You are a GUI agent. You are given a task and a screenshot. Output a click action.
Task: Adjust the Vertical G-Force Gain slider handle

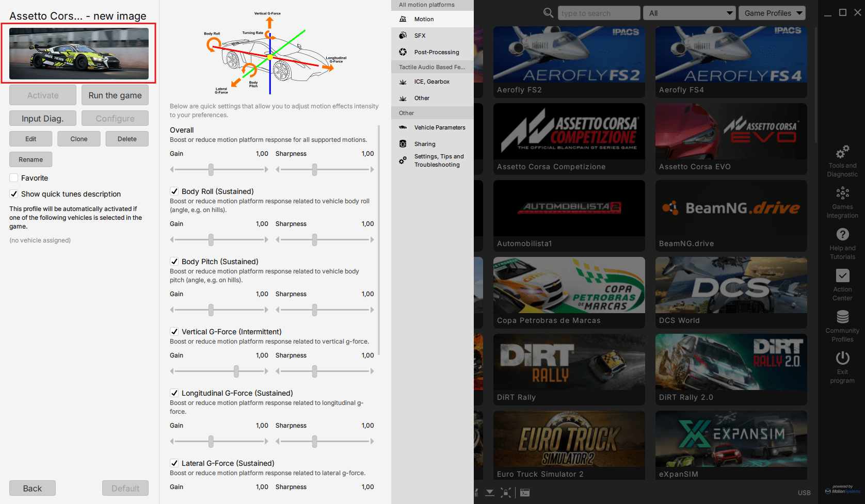tap(236, 371)
